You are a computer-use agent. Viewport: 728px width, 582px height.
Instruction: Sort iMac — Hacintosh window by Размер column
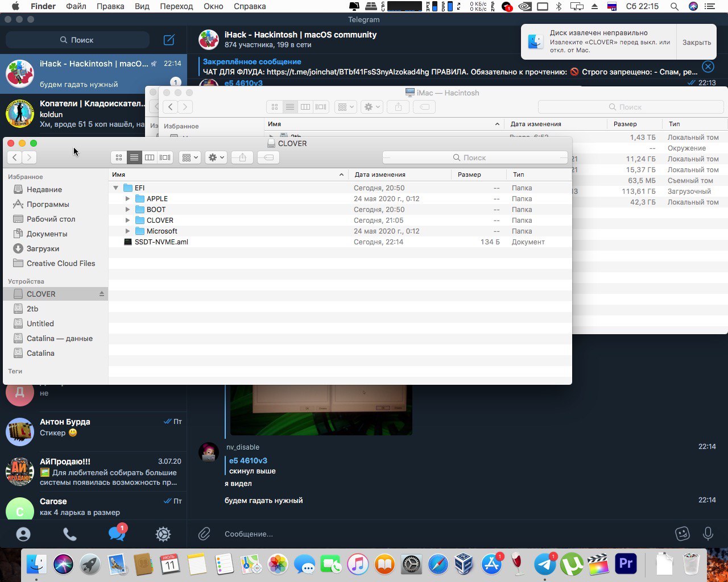[x=634, y=124]
